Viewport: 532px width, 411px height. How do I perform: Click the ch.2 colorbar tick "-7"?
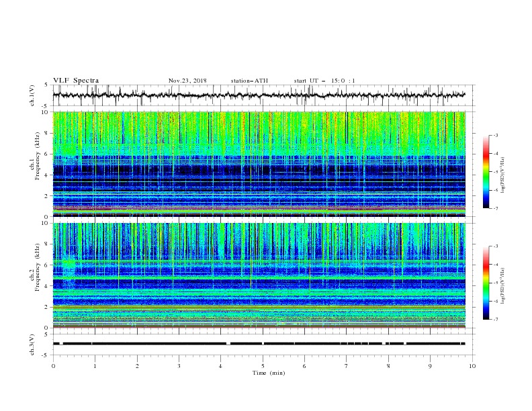tap(495, 320)
